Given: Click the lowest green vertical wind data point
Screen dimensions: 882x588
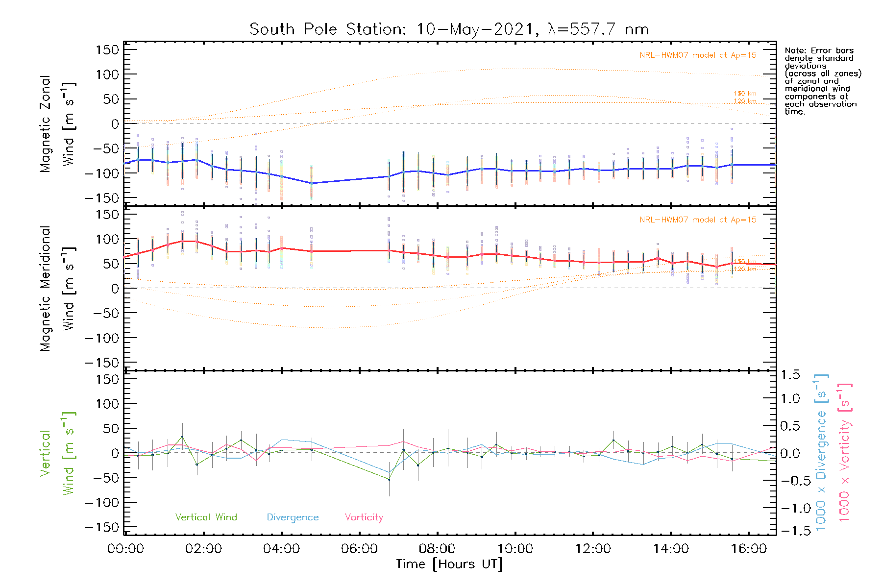Looking at the screenshot, I should 389,480.
